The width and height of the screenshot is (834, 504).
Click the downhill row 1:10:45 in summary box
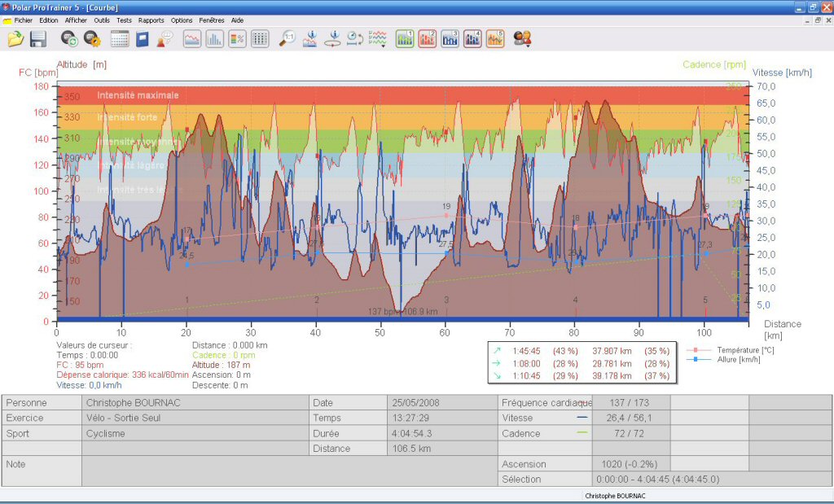click(582, 376)
